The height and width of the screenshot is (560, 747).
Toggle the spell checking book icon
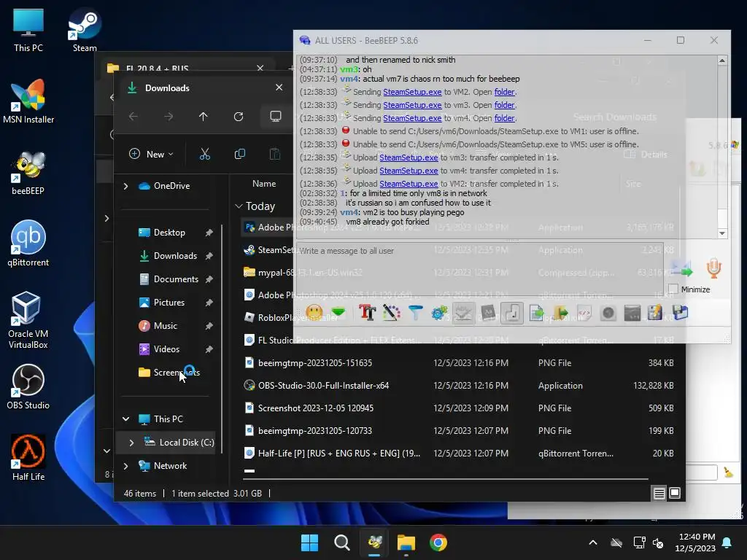[463, 313]
